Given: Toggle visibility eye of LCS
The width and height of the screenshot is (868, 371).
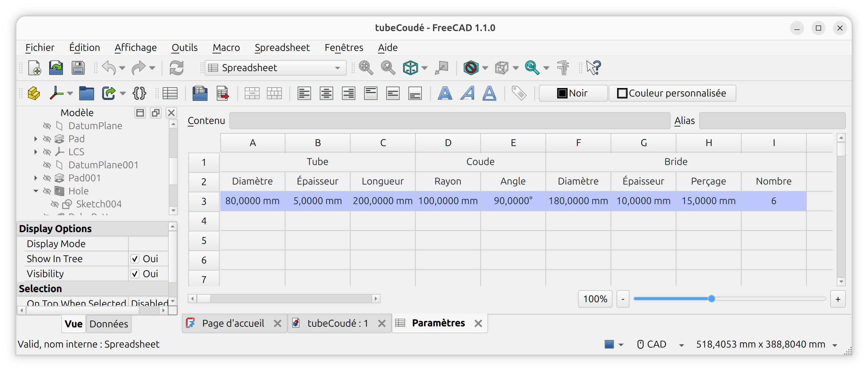Looking at the screenshot, I should coord(47,152).
